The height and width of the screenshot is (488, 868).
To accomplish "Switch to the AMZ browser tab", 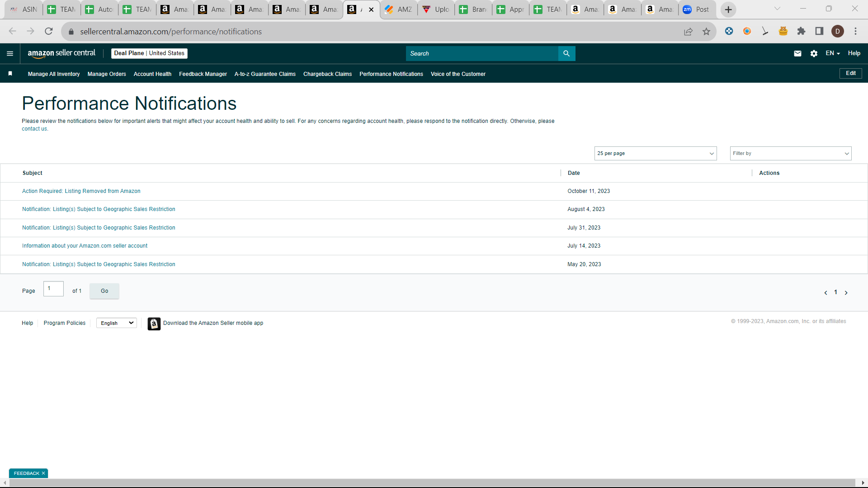I will pyautogui.click(x=399, y=9).
